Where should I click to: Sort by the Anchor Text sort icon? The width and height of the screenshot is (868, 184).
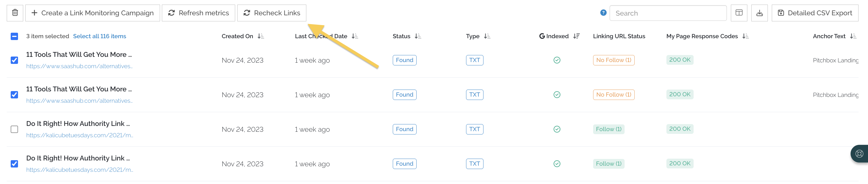click(853, 36)
